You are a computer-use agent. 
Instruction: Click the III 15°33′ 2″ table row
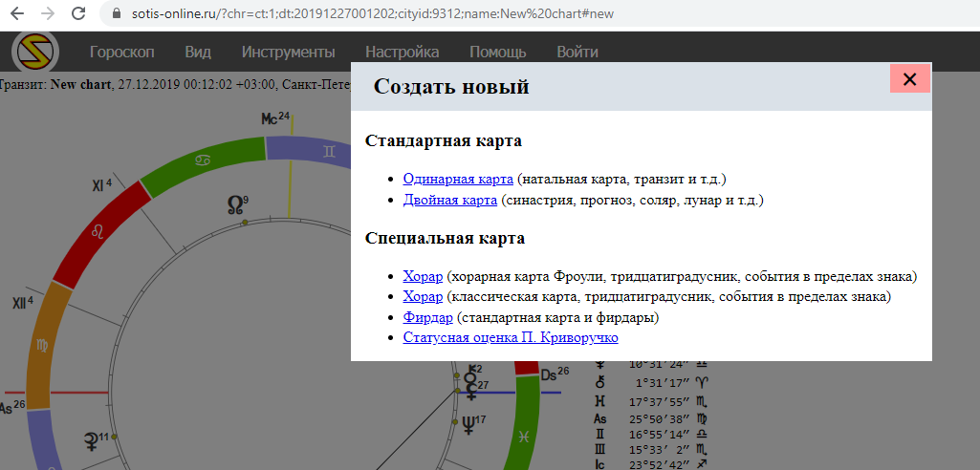(652, 449)
